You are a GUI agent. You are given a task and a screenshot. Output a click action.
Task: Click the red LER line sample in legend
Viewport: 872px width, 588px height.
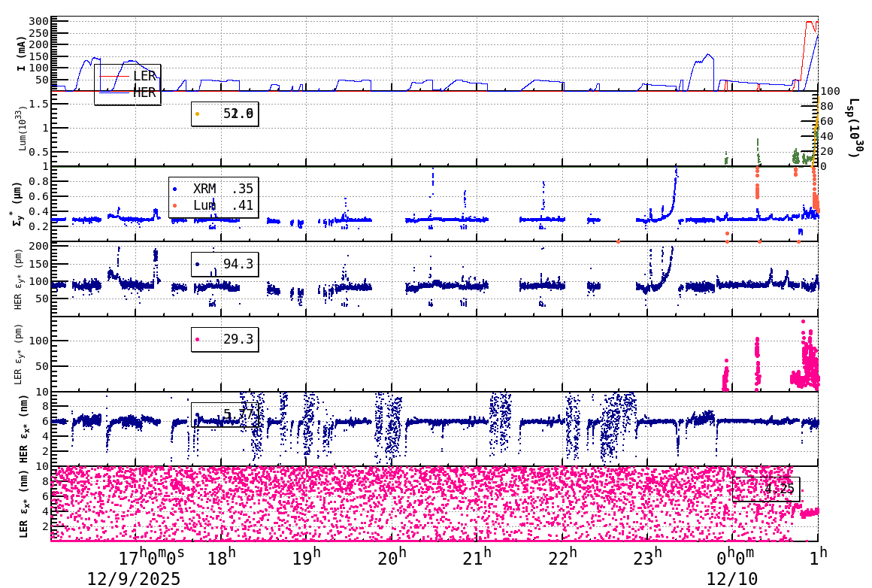(113, 75)
